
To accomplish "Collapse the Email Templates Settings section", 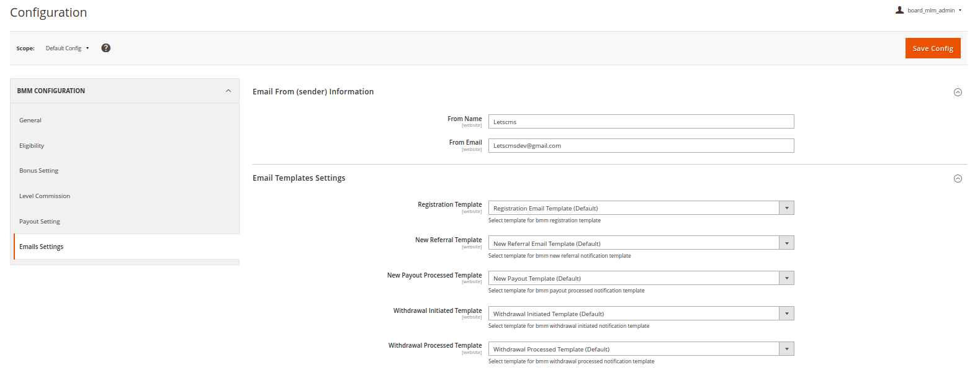I will pyautogui.click(x=958, y=179).
